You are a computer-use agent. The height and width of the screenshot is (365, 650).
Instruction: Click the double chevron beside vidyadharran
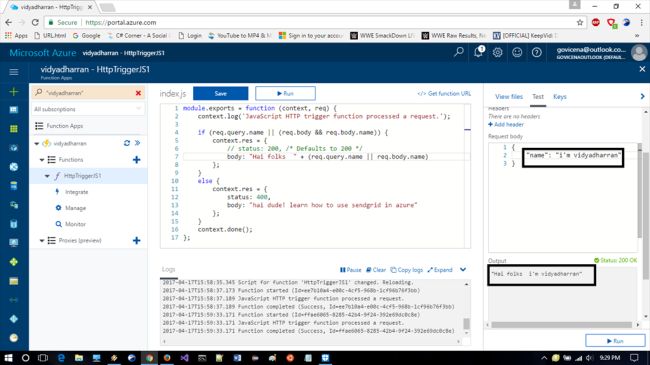click(138, 143)
